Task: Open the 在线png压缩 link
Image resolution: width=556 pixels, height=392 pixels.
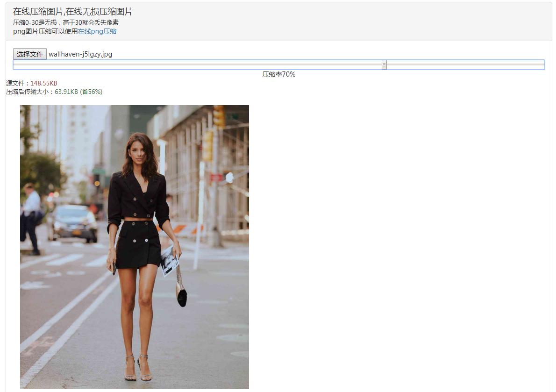Action: pos(97,31)
